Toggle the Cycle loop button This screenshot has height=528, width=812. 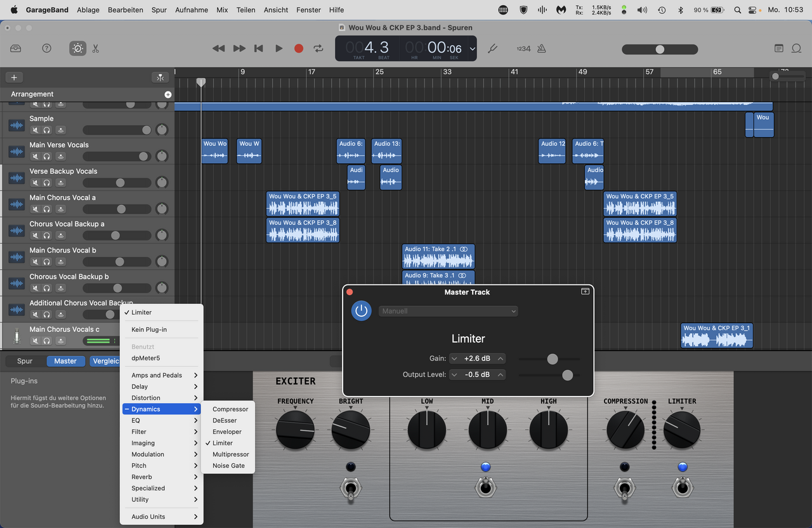(x=318, y=48)
